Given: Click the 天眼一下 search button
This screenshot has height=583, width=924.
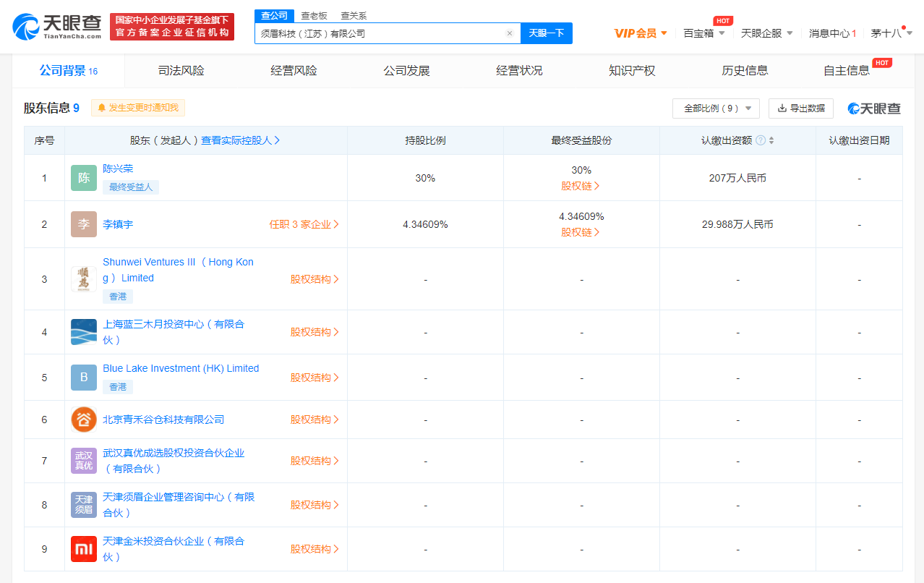Looking at the screenshot, I should 547,33.
